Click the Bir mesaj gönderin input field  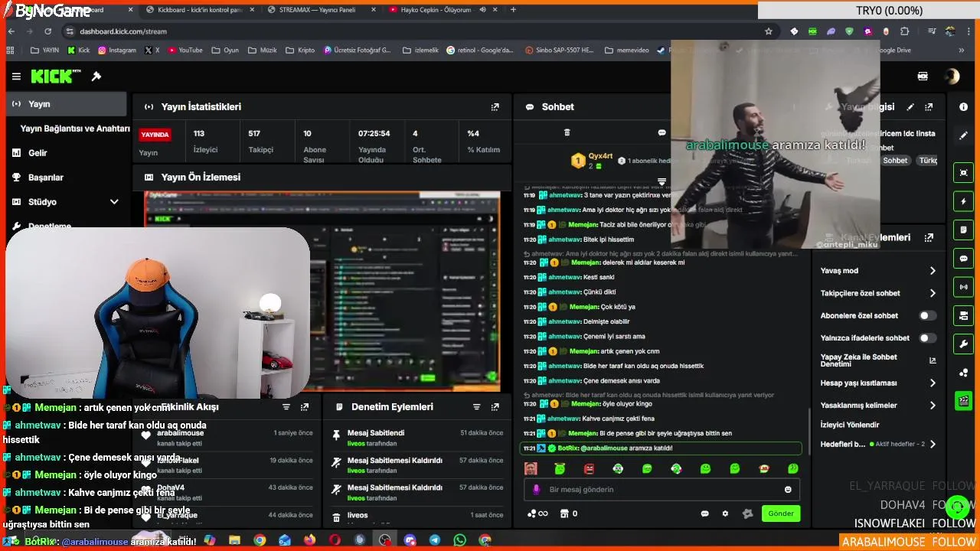[x=661, y=490]
